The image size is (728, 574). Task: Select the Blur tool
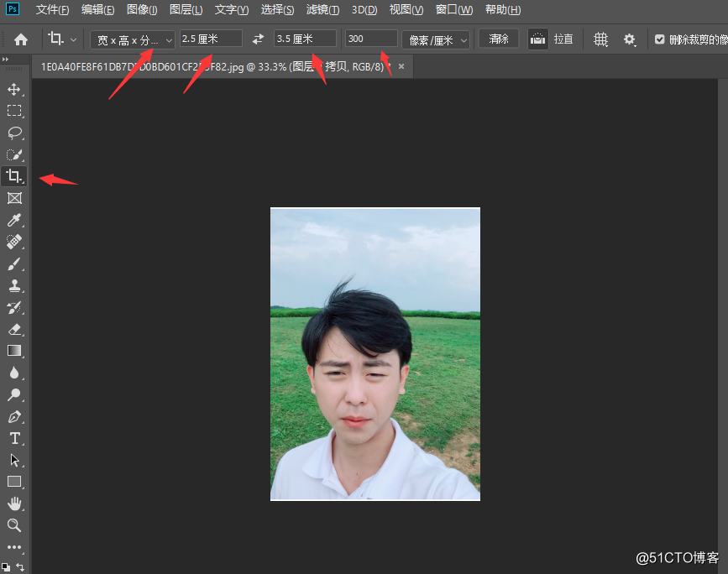14,373
